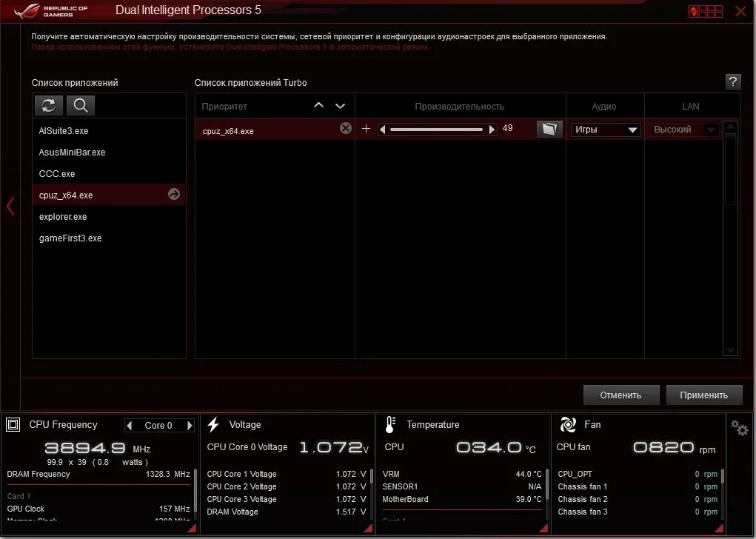This screenshot has width=756, height=539.
Task: Select cpuz_x64.exe in the application list
Action: tap(109, 195)
